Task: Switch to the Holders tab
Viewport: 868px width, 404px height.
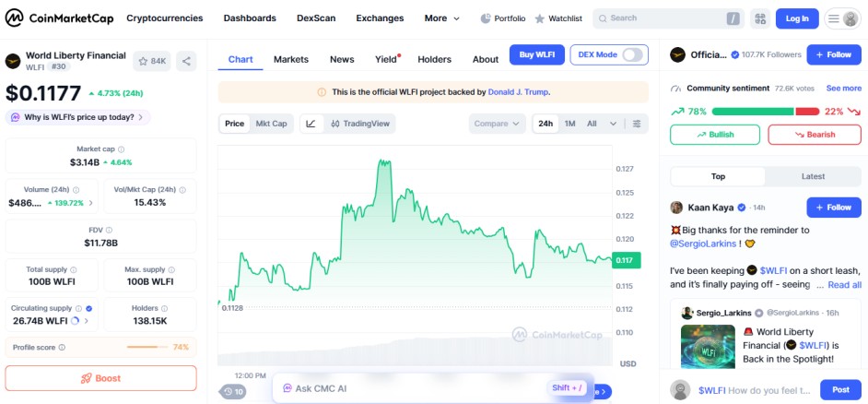Action: pos(435,59)
